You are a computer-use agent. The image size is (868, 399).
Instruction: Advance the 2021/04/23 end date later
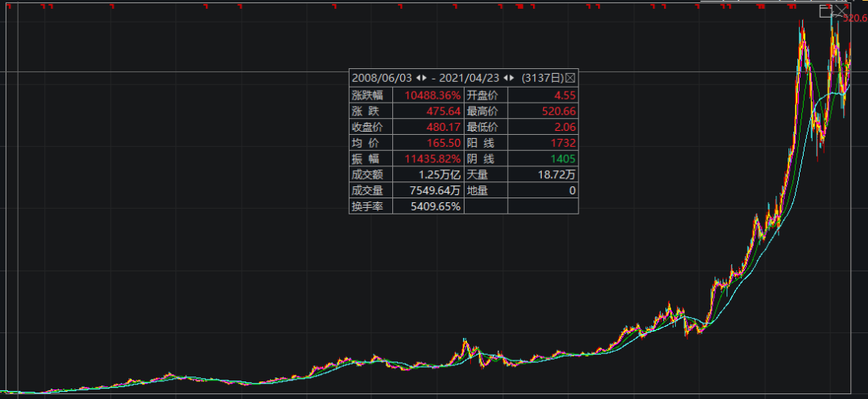pos(512,78)
